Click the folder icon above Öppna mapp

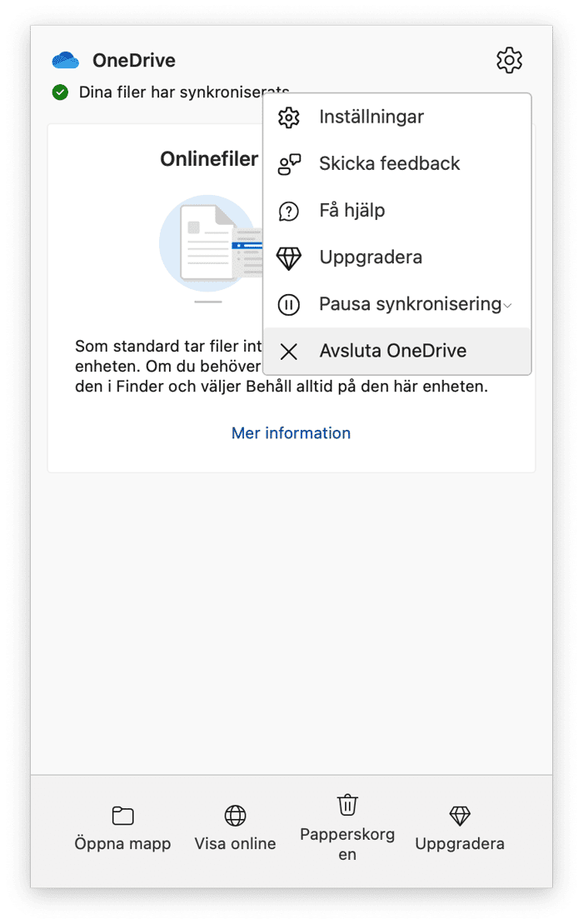[x=122, y=816]
